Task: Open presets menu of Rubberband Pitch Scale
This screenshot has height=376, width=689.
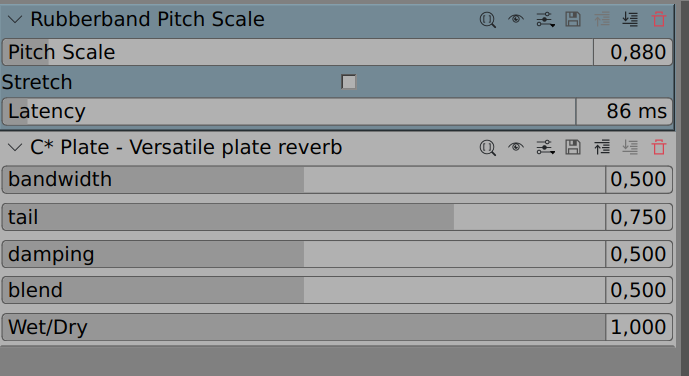Action: click(545, 19)
